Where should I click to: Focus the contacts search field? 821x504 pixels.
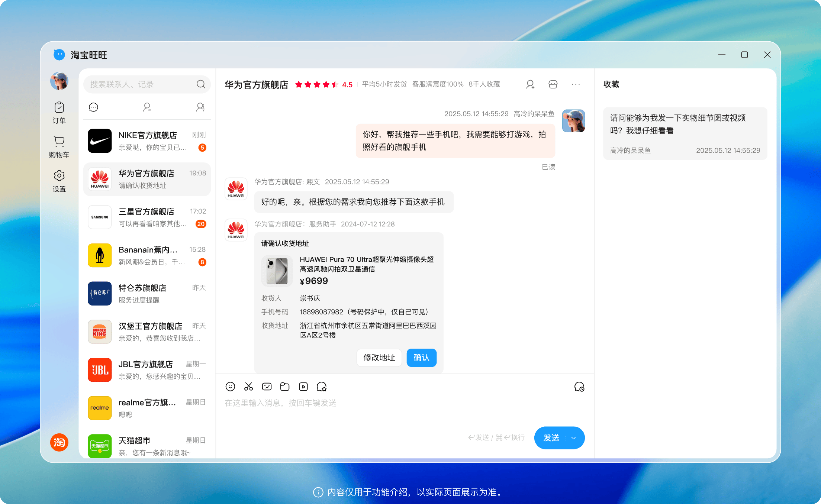[147, 84]
